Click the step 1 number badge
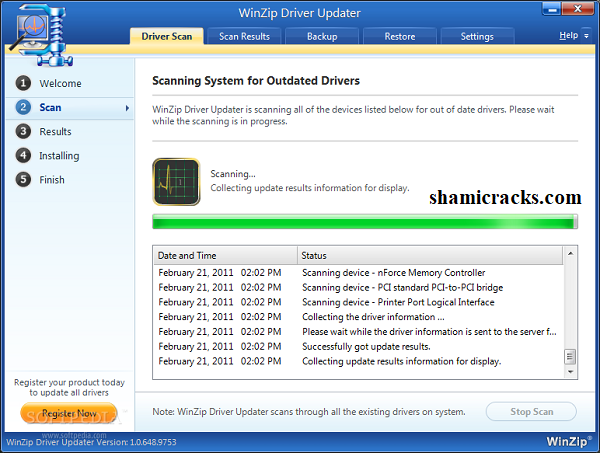 pyautogui.click(x=23, y=83)
